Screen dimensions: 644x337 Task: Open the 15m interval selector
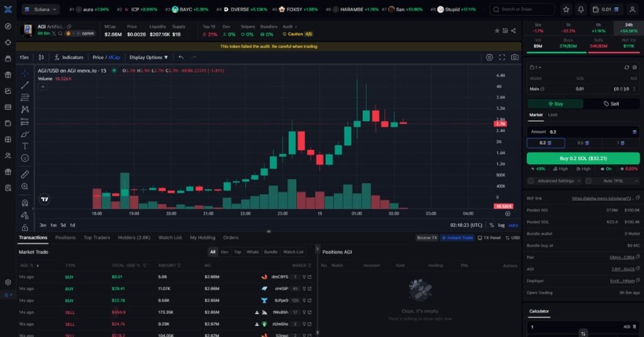pyautogui.click(x=25, y=57)
